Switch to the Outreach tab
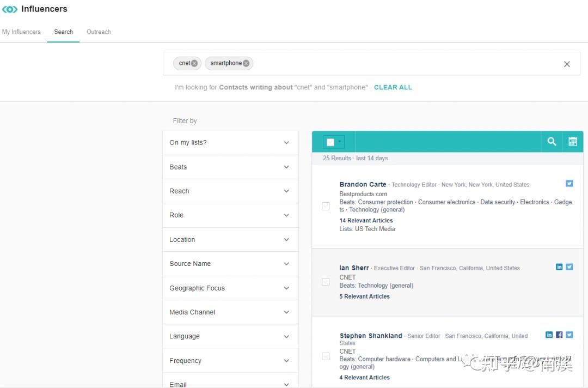This screenshot has height=388, width=588. [x=99, y=32]
